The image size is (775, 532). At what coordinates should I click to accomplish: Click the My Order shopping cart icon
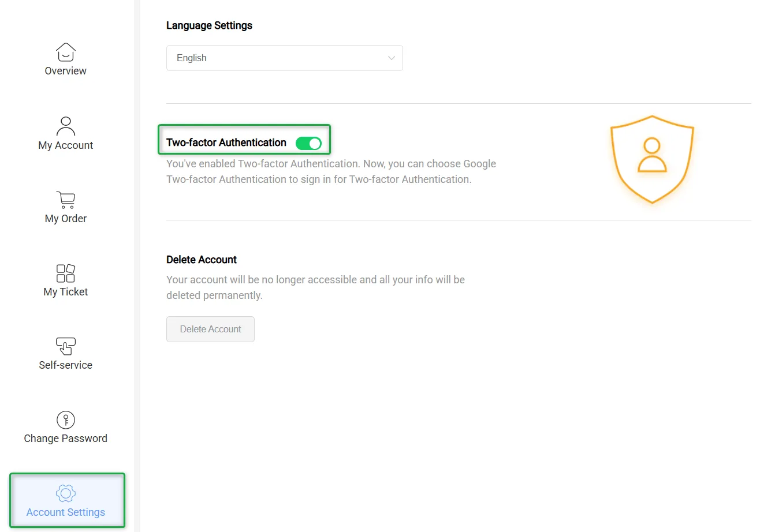[x=65, y=200]
